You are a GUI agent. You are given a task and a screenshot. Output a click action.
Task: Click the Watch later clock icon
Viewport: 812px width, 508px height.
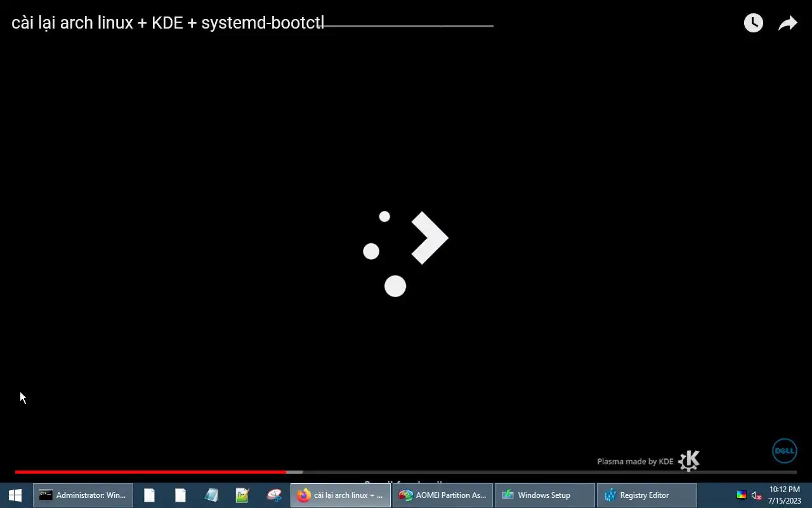pos(754,23)
